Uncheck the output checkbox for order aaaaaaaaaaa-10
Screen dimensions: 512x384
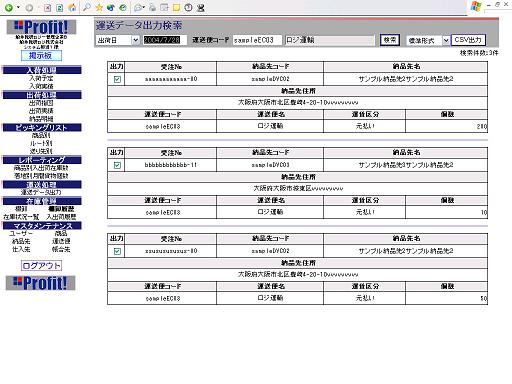(117, 79)
